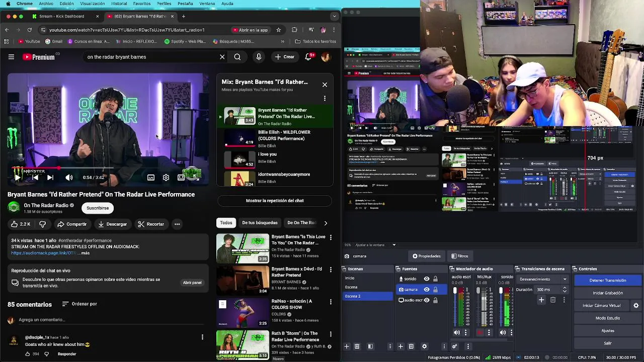This screenshot has height=362, width=644.
Task: Open OBS camara source Propiedades
Action: pyautogui.click(x=427, y=256)
